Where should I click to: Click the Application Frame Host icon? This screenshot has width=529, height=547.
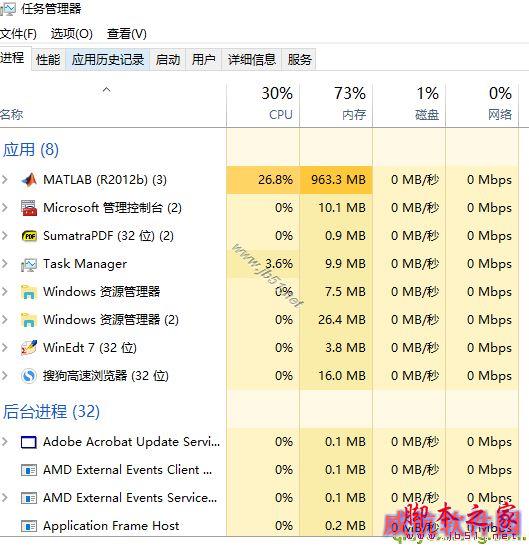click(x=29, y=526)
